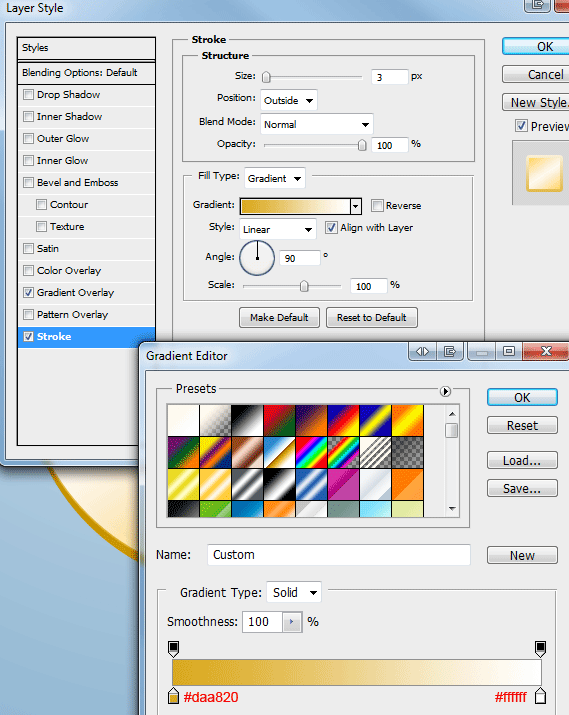
Task: Click the Angle value field showing 90
Action: tap(300, 258)
